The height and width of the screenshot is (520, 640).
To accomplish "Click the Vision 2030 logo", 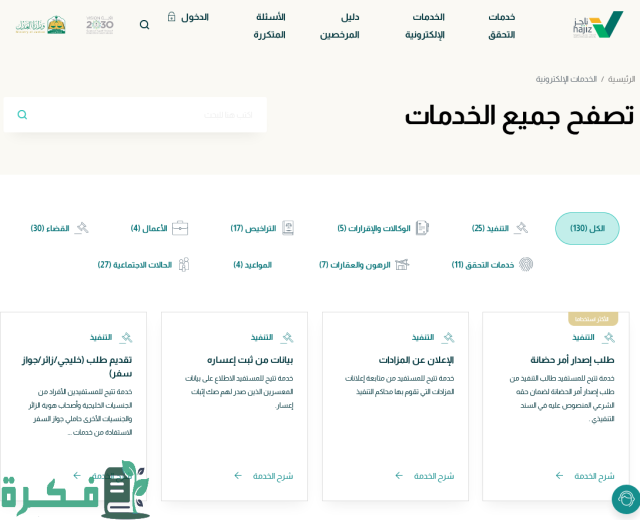I will (x=100, y=25).
